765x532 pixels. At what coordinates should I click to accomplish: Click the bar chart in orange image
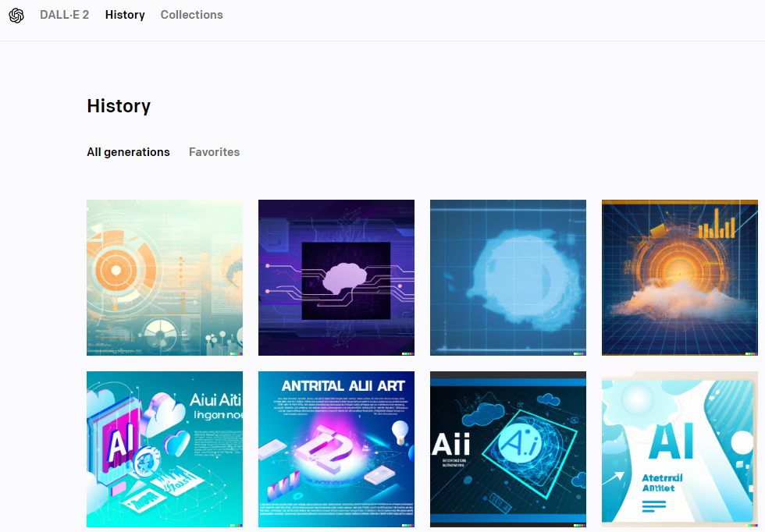(717, 223)
